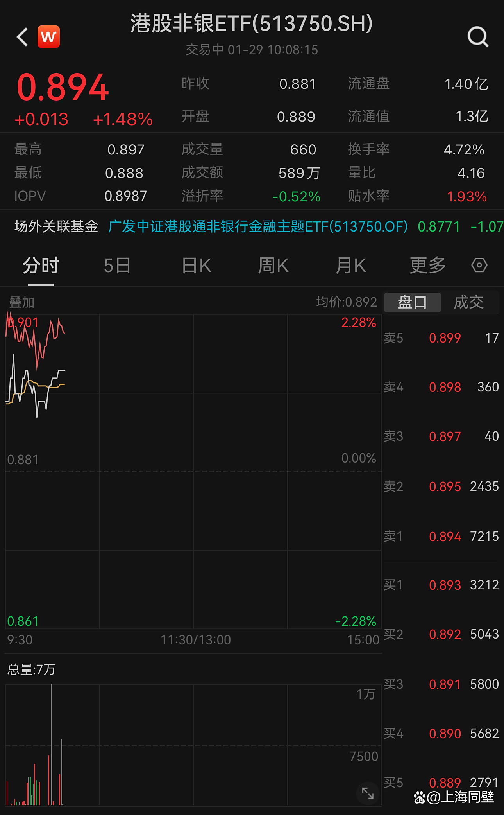
Task: Tap the trading status time 交易中 01-29 10:08:15
Action: click(252, 50)
